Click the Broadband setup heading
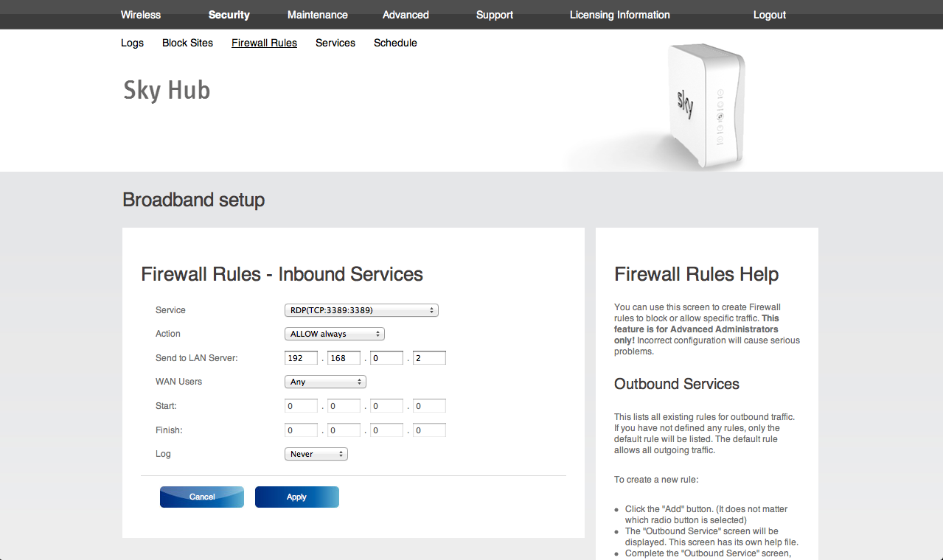 coord(193,200)
